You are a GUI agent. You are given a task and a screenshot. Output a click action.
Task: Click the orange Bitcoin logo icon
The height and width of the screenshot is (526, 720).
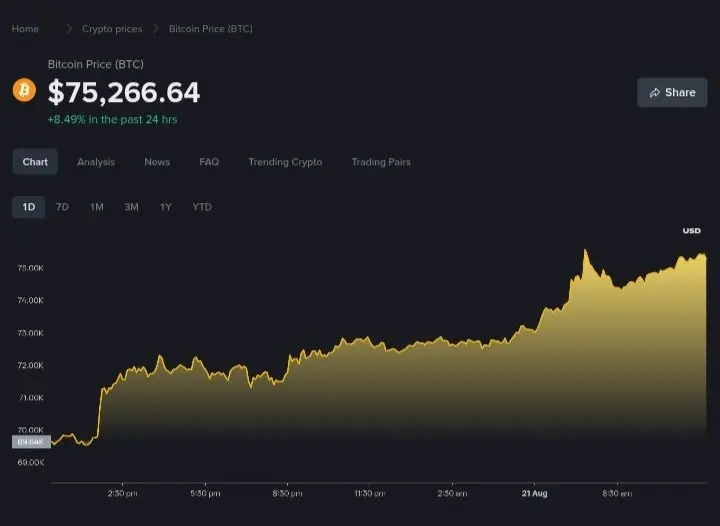click(x=24, y=90)
